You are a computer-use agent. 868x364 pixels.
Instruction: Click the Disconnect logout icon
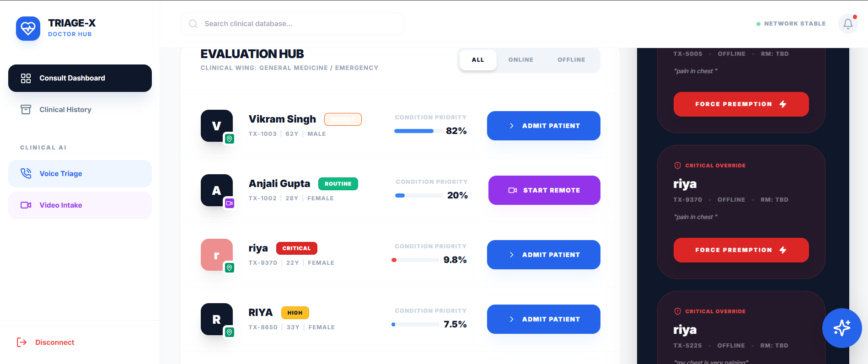click(21, 342)
